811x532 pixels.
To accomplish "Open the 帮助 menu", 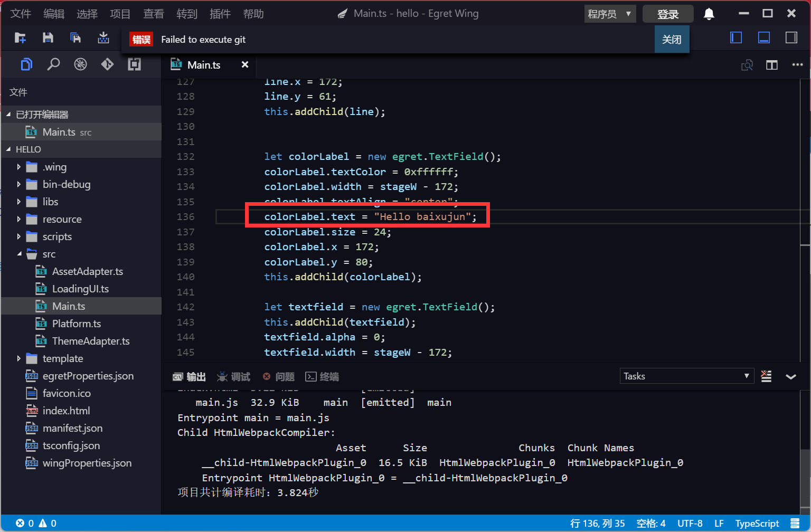I will coord(253,14).
